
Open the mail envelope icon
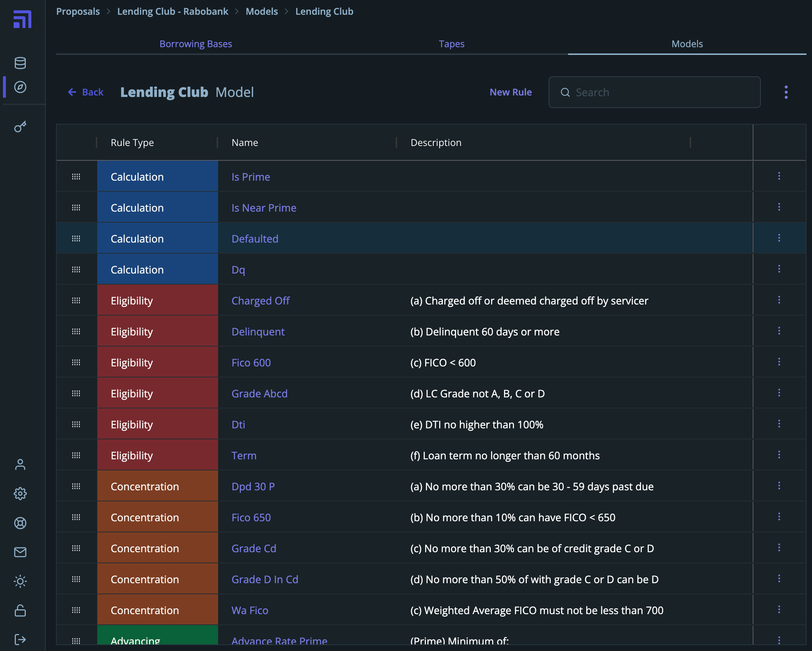pyautogui.click(x=20, y=552)
